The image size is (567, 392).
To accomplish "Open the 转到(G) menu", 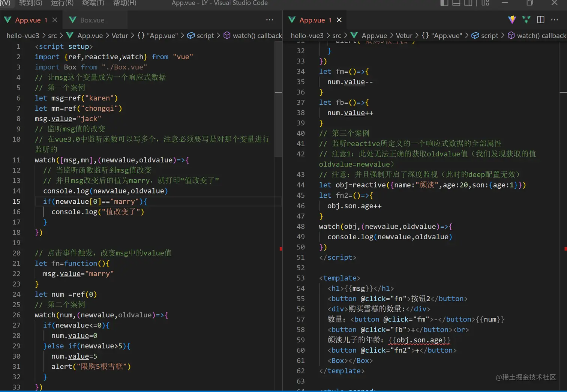I will [30, 3].
